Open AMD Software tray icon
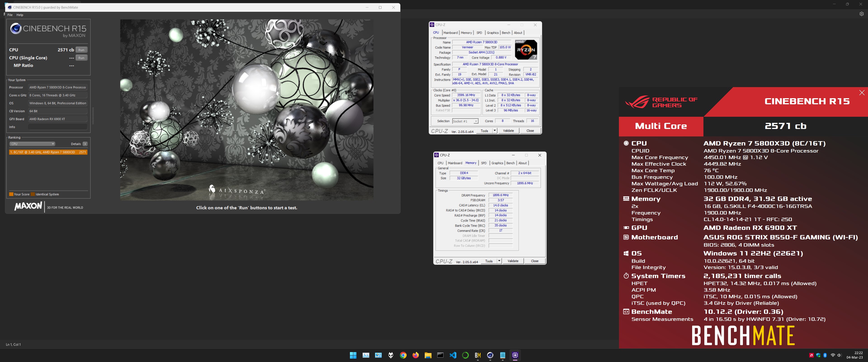This screenshot has height=362, width=868. tap(811, 355)
